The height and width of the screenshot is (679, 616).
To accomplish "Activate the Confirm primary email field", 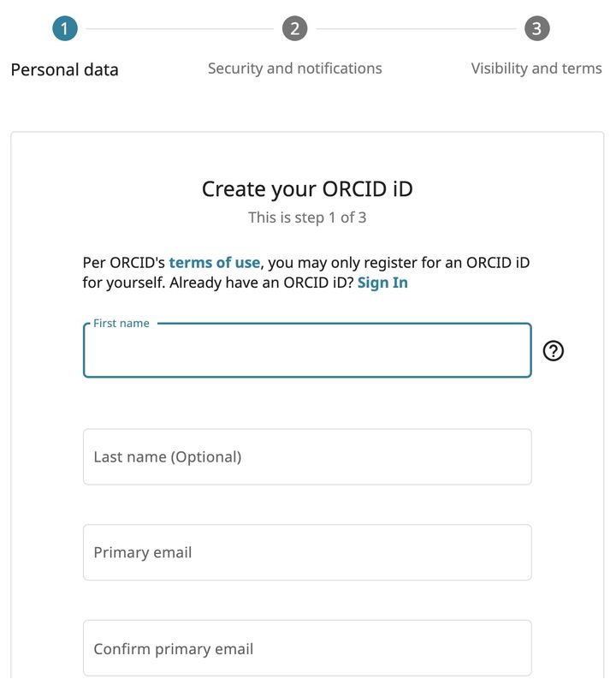I will click(306, 648).
